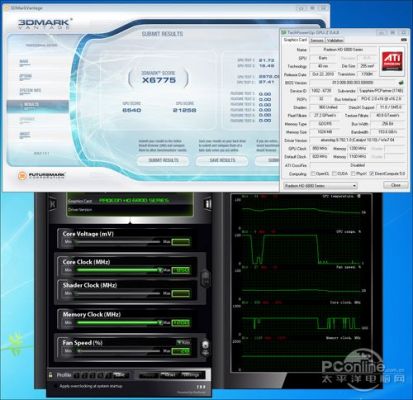Untick the DirectCompute 5.0 checkbox
413x400 pixels.
pyautogui.click(x=372, y=174)
